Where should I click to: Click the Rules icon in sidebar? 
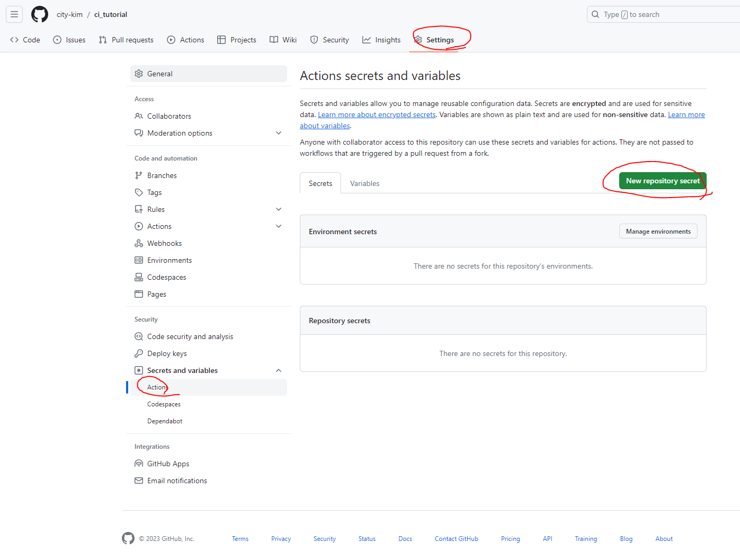coord(139,209)
